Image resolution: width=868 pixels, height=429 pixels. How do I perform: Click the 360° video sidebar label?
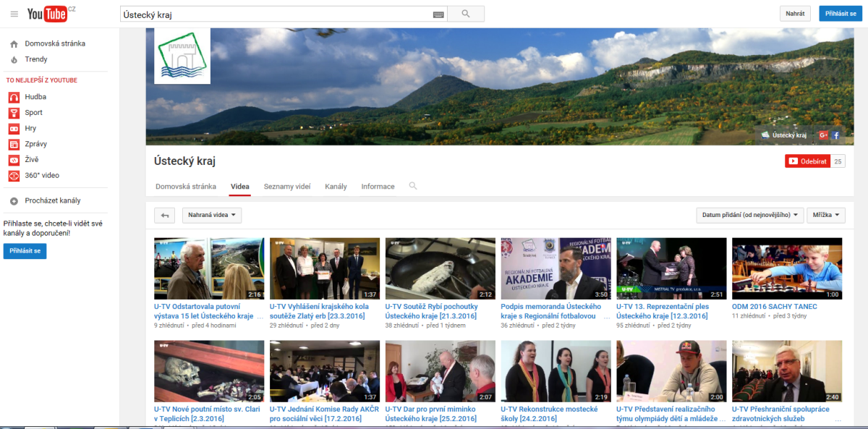[42, 176]
